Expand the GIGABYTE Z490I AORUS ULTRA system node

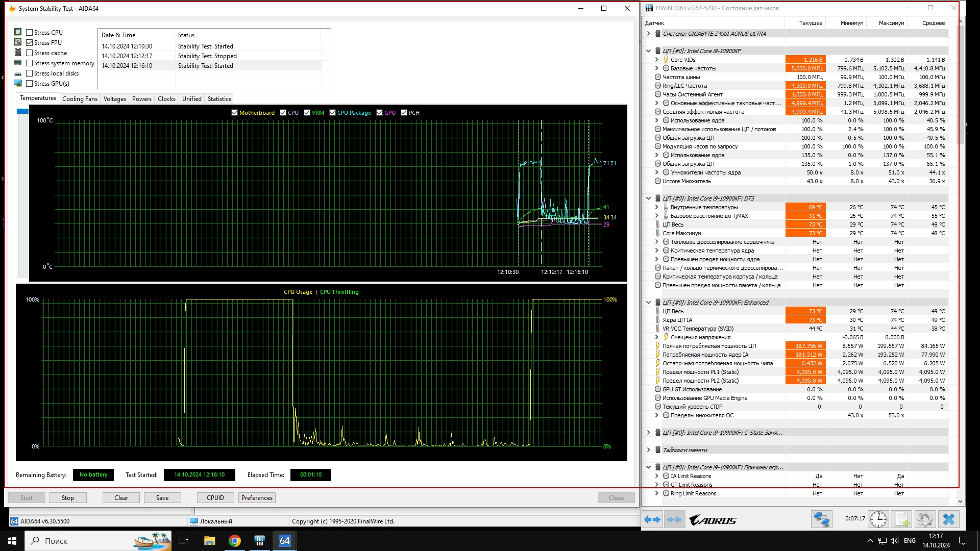[x=649, y=34]
